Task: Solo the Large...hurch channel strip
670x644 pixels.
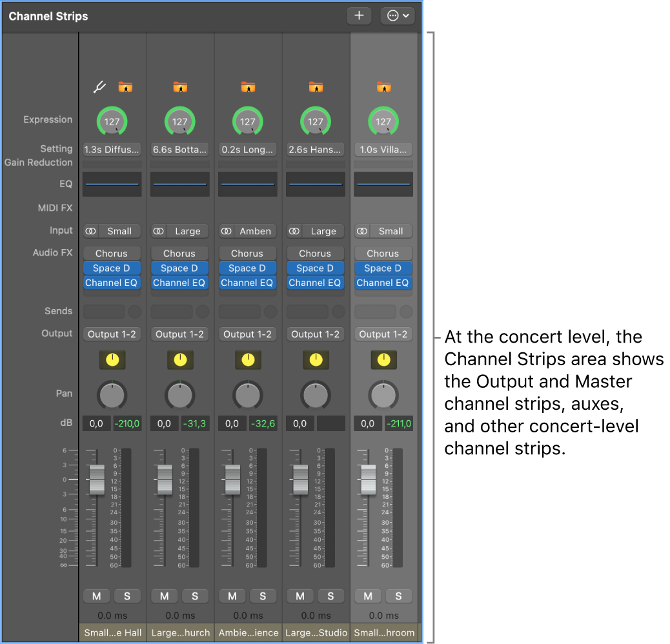Action: click(195, 596)
